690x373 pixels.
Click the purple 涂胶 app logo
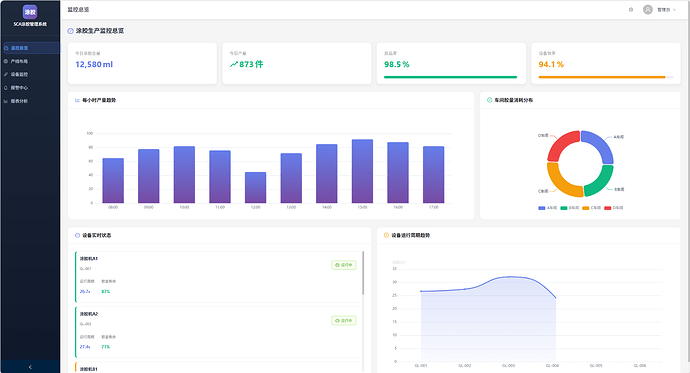[30, 12]
